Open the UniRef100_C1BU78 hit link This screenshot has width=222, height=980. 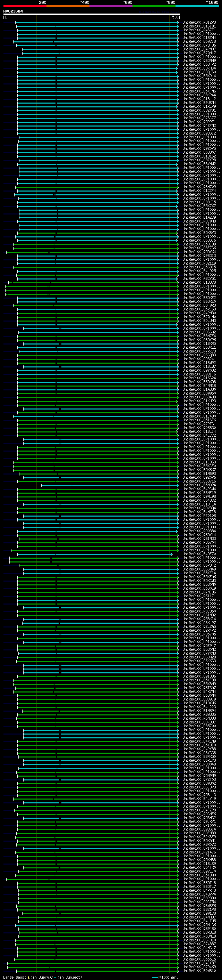click(199, 282)
